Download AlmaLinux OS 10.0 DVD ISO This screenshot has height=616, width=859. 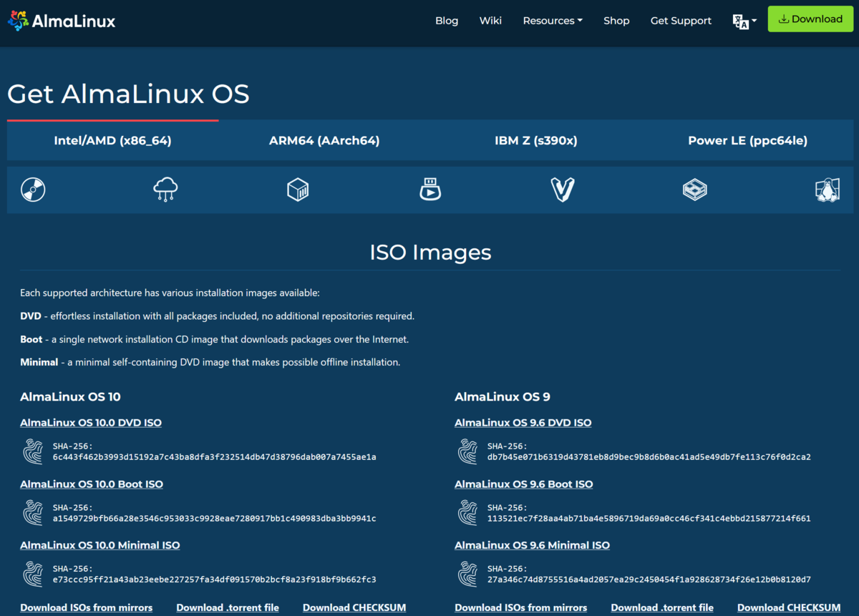pos(91,423)
